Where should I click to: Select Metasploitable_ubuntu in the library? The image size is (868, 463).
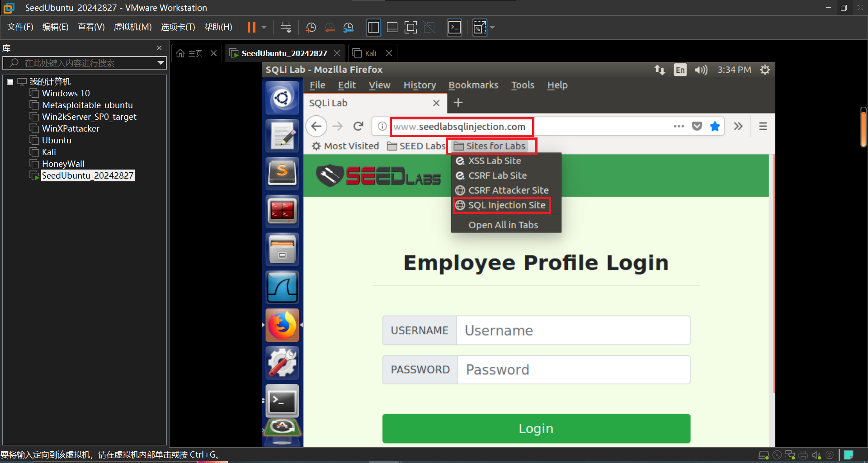[87, 105]
